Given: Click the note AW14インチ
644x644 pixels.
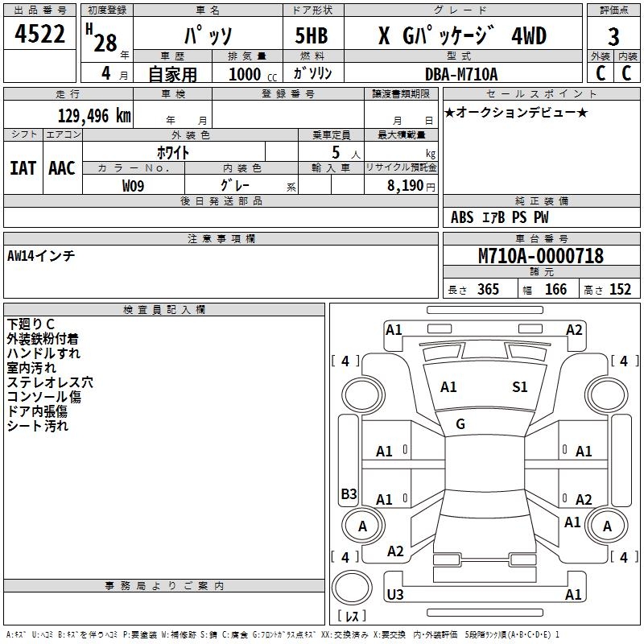Looking at the screenshot, I should 41,256.
